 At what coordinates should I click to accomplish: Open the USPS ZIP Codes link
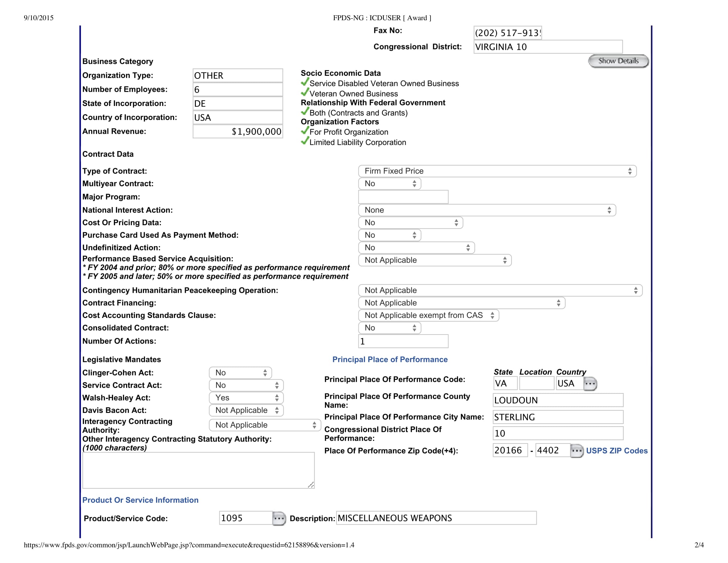point(616,451)
